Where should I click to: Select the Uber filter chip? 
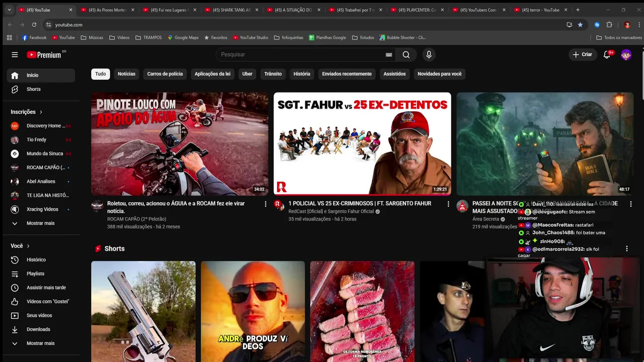(247, 74)
